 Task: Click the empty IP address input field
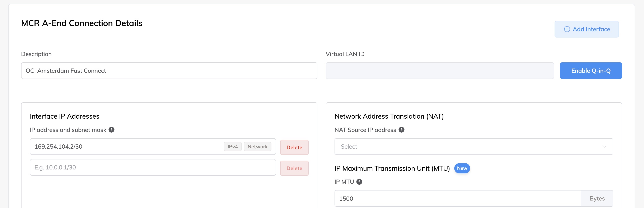[x=153, y=167]
